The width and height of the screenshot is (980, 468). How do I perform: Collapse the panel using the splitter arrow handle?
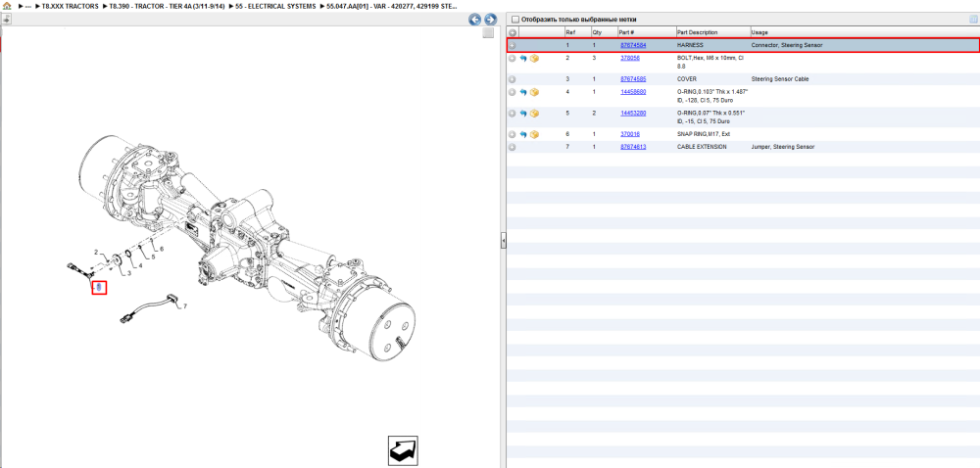(503, 240)
